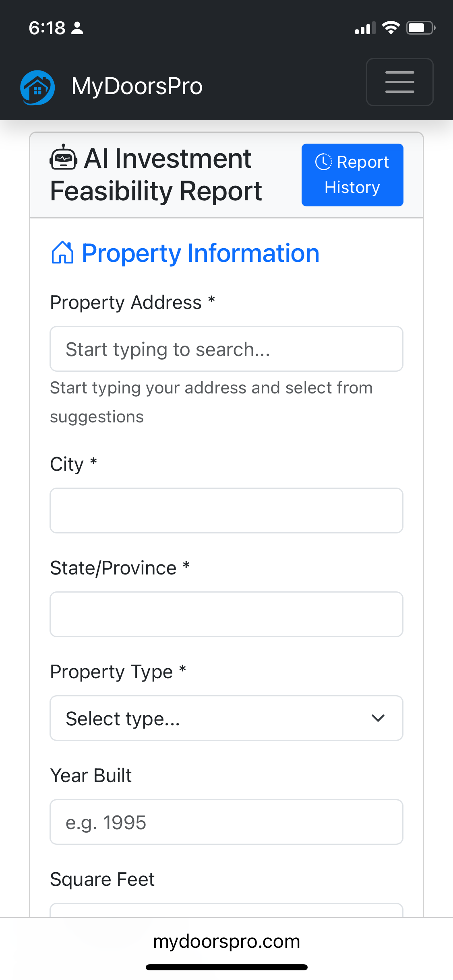The width and height of the screenshot is (453, 980).
Task: Tap the person icon next to the time
Action: 77,28
